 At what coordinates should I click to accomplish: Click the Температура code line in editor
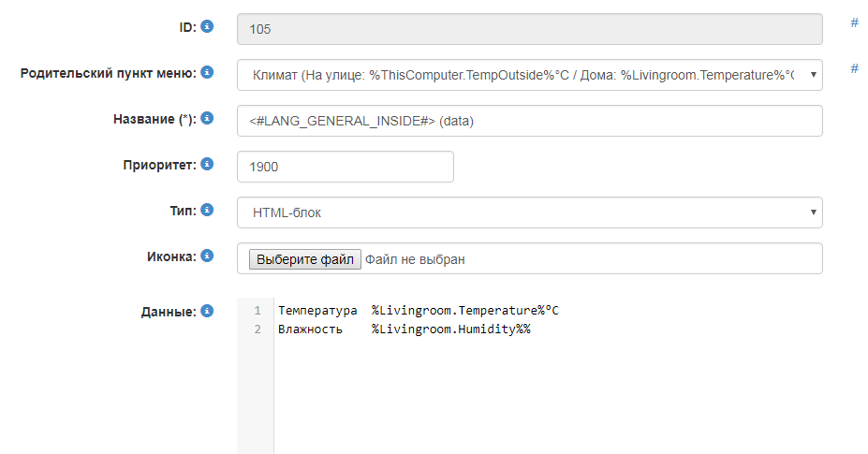coord(418,311)
